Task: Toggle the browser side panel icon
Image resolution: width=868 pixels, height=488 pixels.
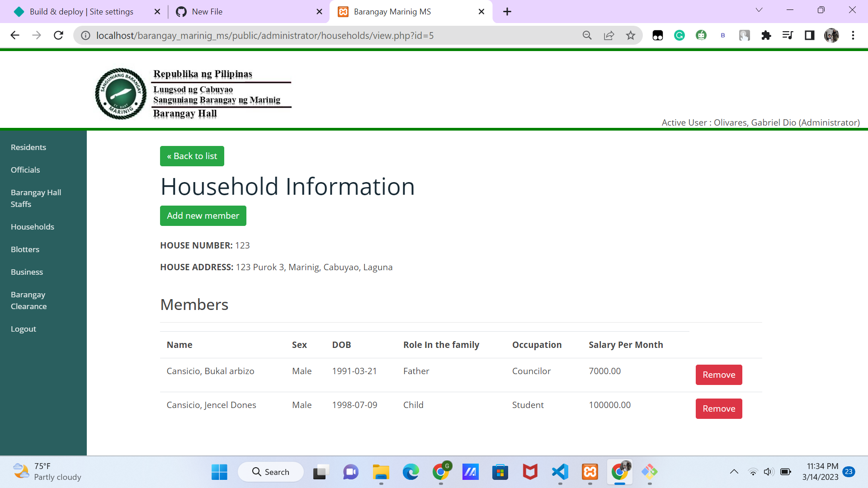Action: (809, 35)
